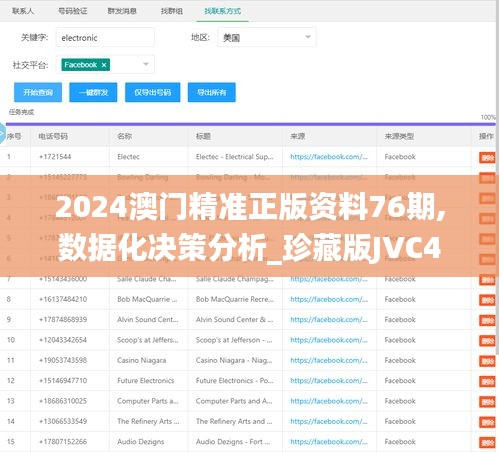Delete the Future Electronics row
This screenshot has width=499, height=452.
(487, 381)
